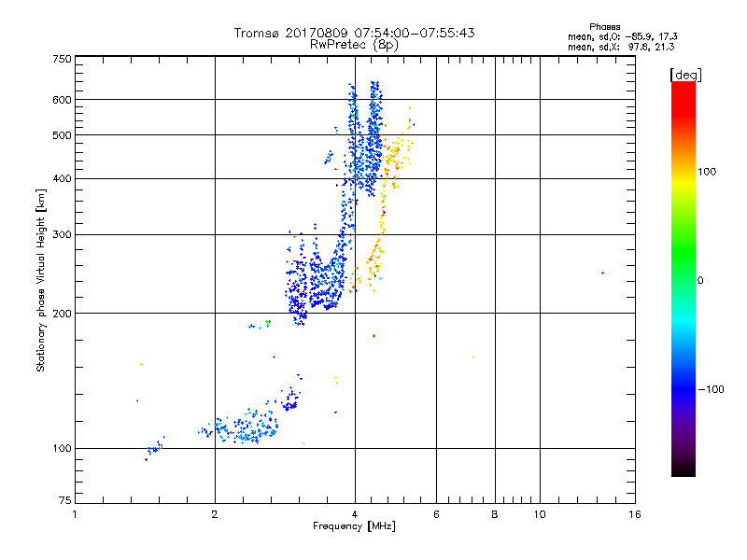Click the x-axis tick label "1"
747x560 pixels.
[x=75, y=514]
